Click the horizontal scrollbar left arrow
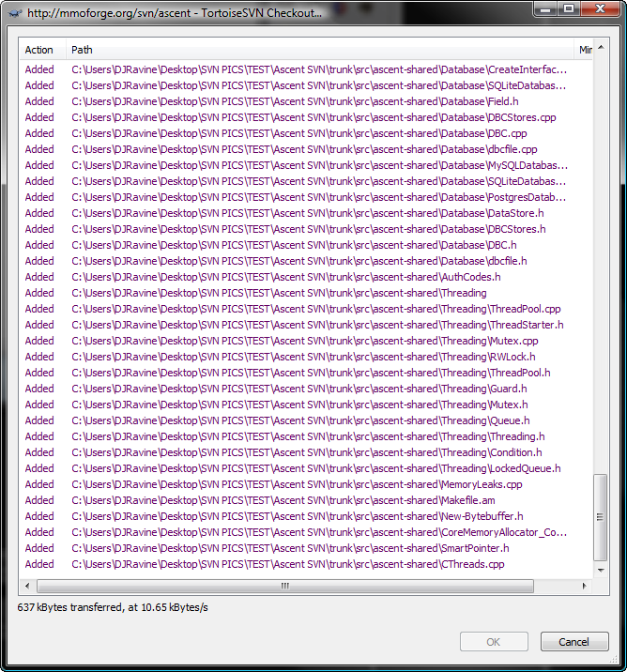The width and height of the screenshot is (627, 672). [x=27, y=586]
